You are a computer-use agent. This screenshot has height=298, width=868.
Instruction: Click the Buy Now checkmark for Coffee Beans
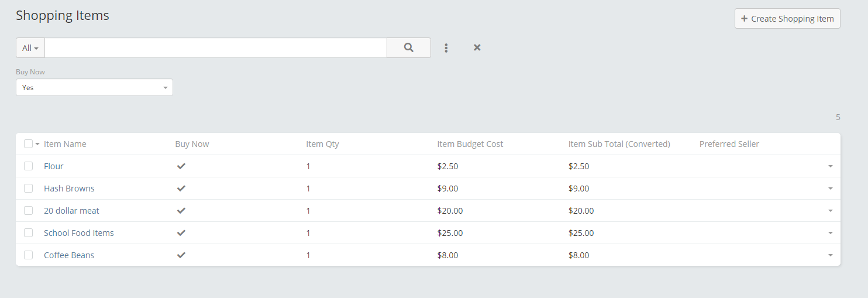[x=181, y=255]
